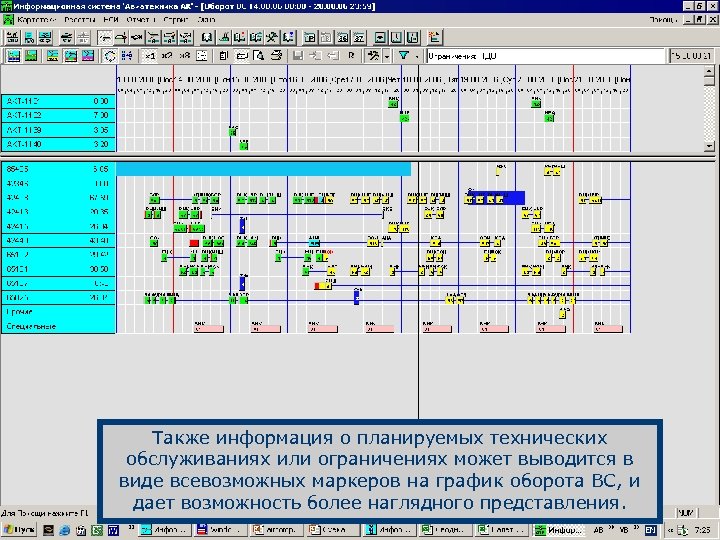Switch to the active Инфор... taskbar button
The width and height of the screenshot is (720, 540).
point(560,530)
